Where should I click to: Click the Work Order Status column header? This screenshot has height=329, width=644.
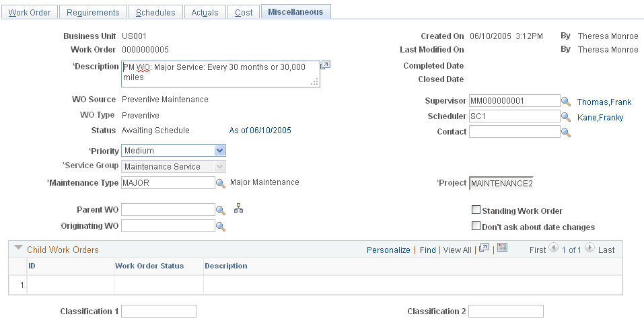tap(149, 266)
